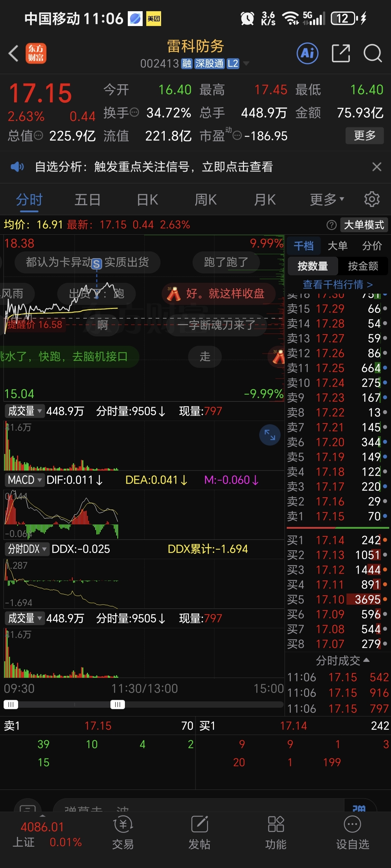Collapse the 分时成交 section arrow
The image size is (391, 868).
[x=366, y=660]
